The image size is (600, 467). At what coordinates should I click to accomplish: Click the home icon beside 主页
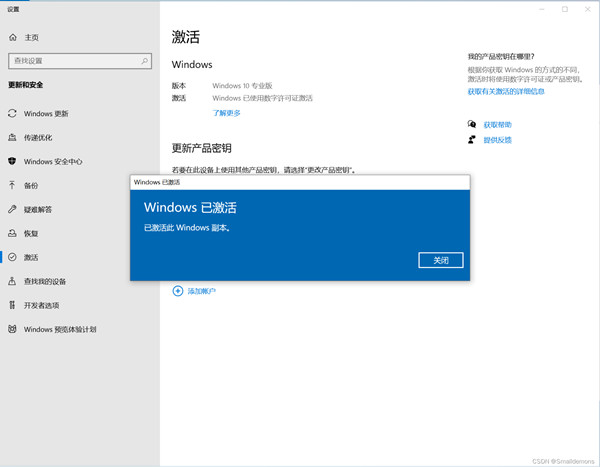pyautogui.click(x=13, y=37)
